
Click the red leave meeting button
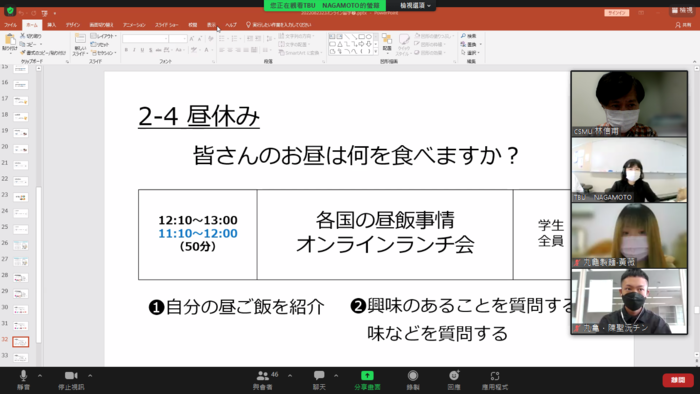678,380
